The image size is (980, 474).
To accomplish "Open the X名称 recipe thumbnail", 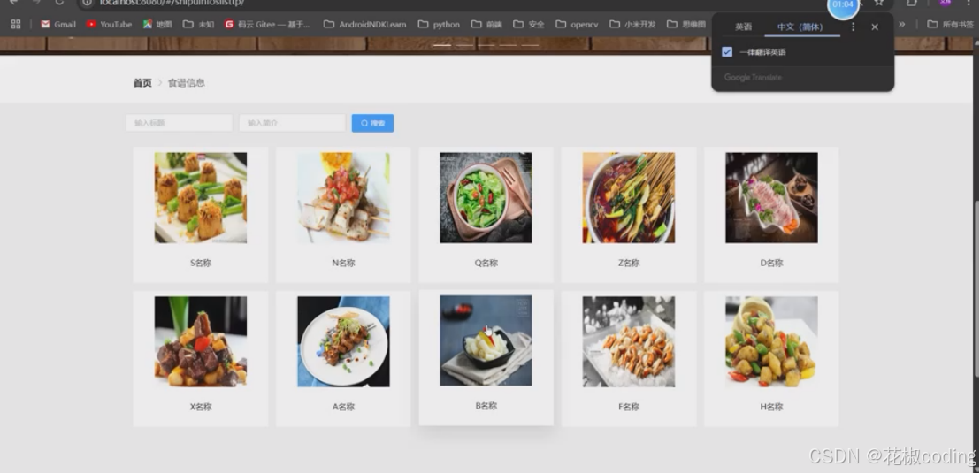I will [201, 341].
